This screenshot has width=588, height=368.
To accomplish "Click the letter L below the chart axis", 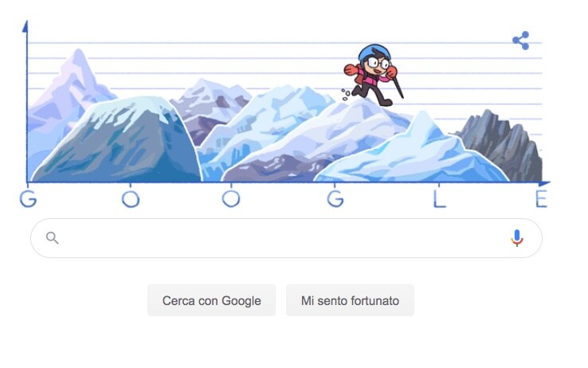I will [439, 198].
